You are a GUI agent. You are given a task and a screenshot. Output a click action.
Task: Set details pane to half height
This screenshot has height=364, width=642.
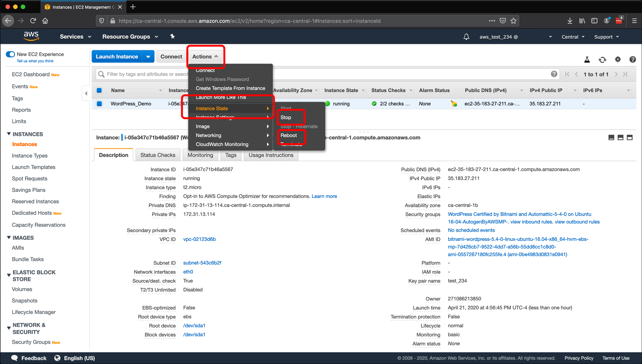coord(620,137)
